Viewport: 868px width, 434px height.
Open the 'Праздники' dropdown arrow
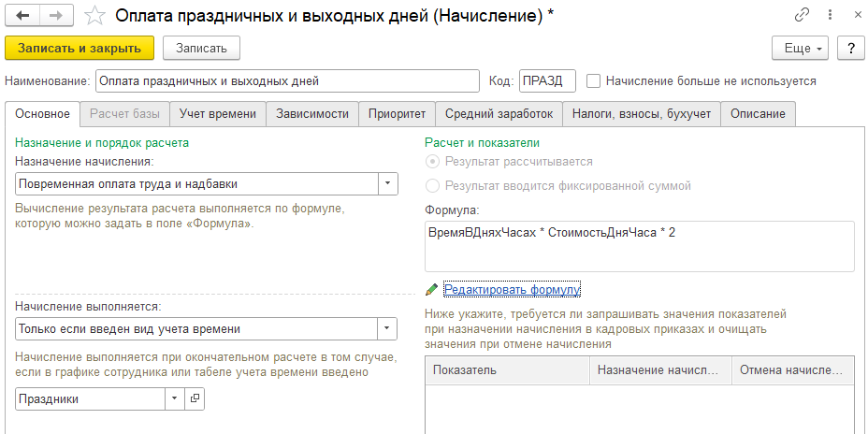pyautogui.click(x=175, y=398)
